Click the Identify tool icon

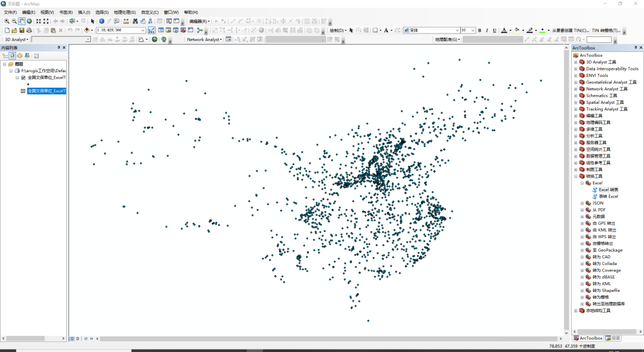click(101, 21)
